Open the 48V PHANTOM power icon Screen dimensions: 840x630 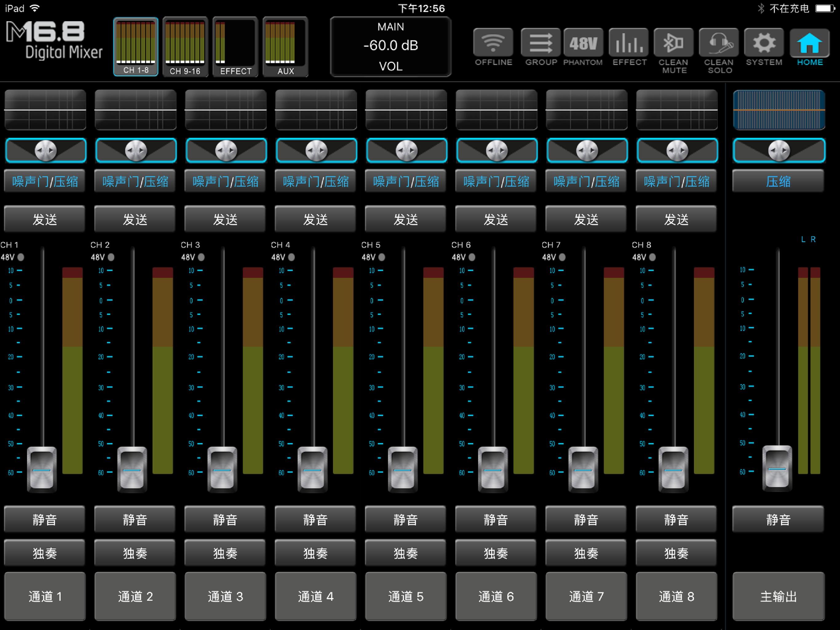(x=583, y=42)
